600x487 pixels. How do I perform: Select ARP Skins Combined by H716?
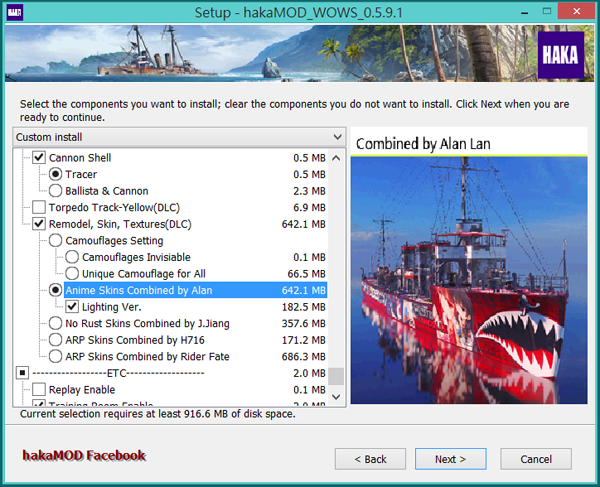pyautogui.click(x=56, y=340)
